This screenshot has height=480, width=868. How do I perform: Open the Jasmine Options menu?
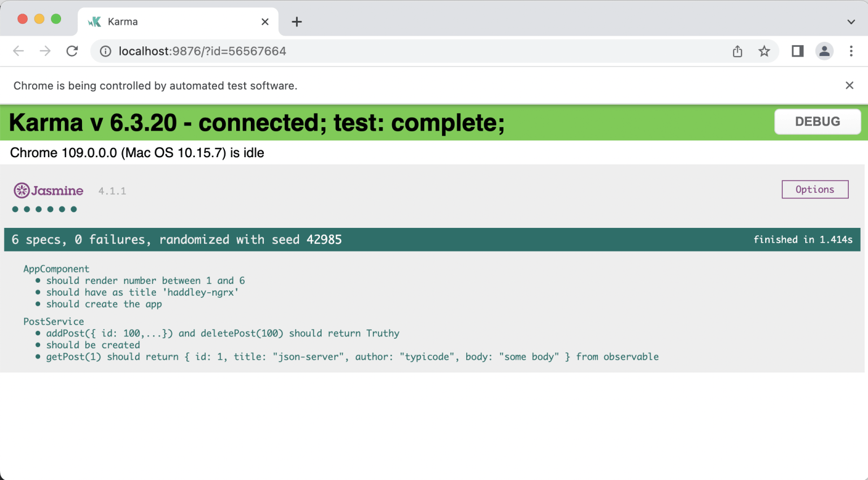815,189
